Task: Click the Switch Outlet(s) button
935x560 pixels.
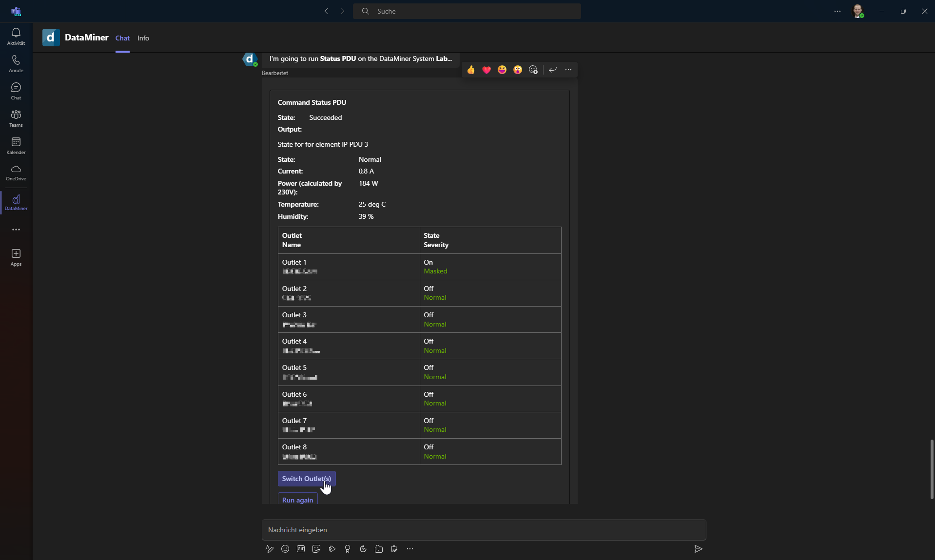Action: (x=307, y=479)
